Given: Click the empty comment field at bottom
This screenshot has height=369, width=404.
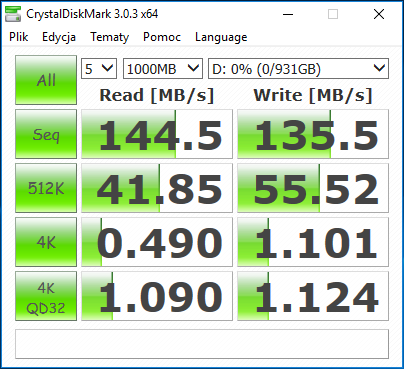Looking at the screenshot, I should (x=202, y=344).
